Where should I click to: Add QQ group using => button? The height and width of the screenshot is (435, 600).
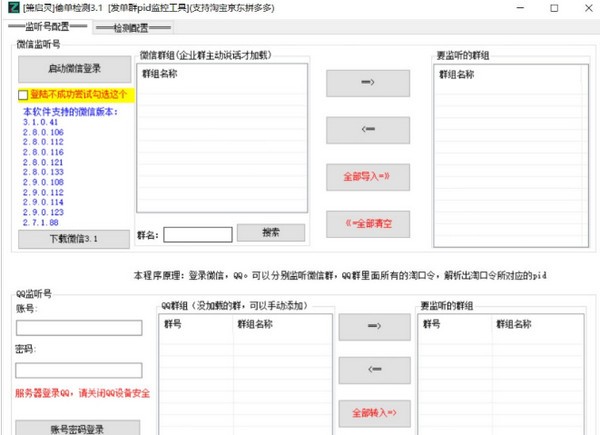pos(374,325)
